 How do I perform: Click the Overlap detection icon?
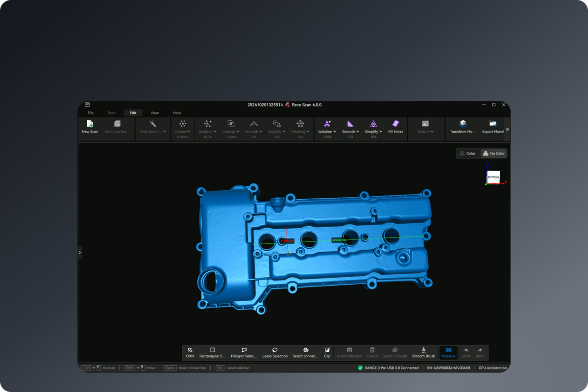231,124
